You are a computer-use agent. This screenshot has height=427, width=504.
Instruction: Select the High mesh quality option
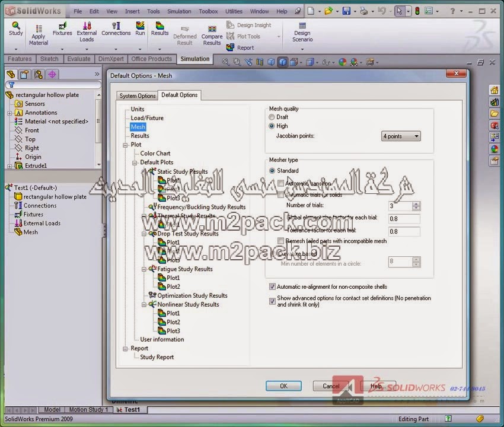tap(272, 126)
